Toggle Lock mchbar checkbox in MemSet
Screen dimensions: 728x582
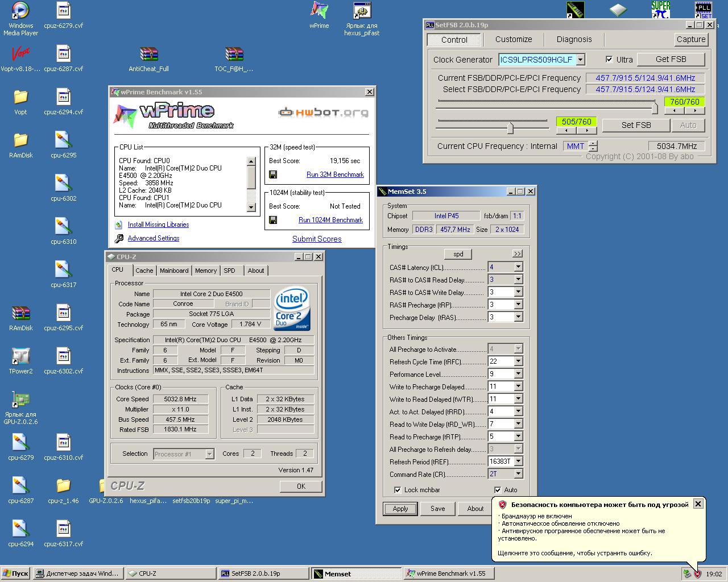point(397,490)
